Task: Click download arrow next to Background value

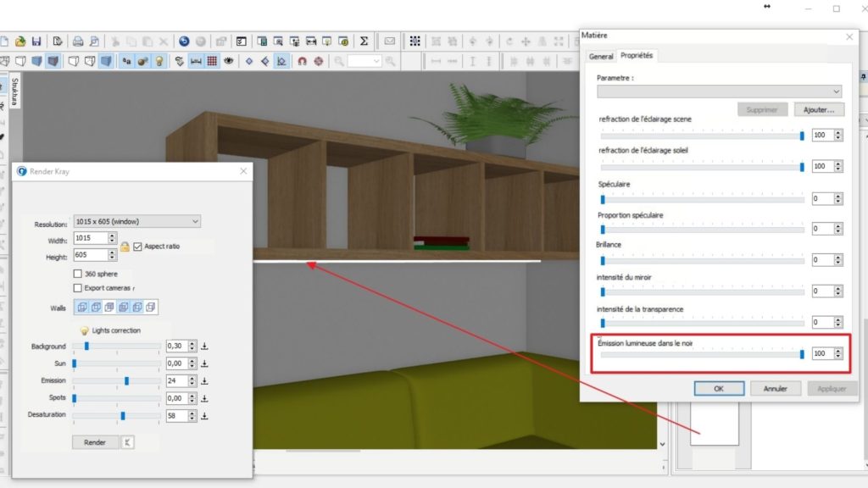Action: click(x=204, y=347)
